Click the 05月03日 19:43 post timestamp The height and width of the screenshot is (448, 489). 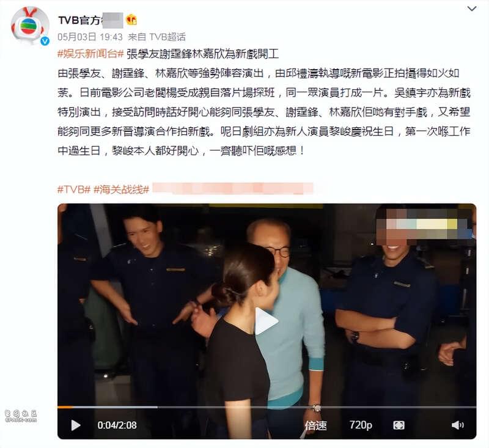(90, 37)
